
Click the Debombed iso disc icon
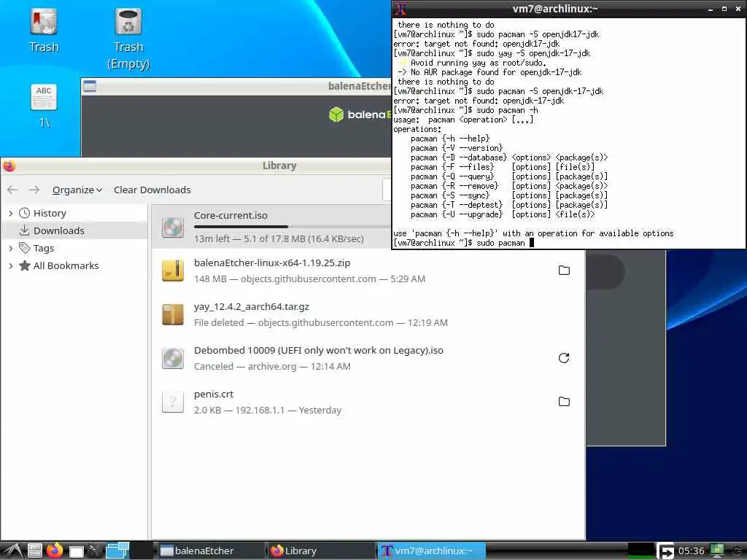coord(172,358)
